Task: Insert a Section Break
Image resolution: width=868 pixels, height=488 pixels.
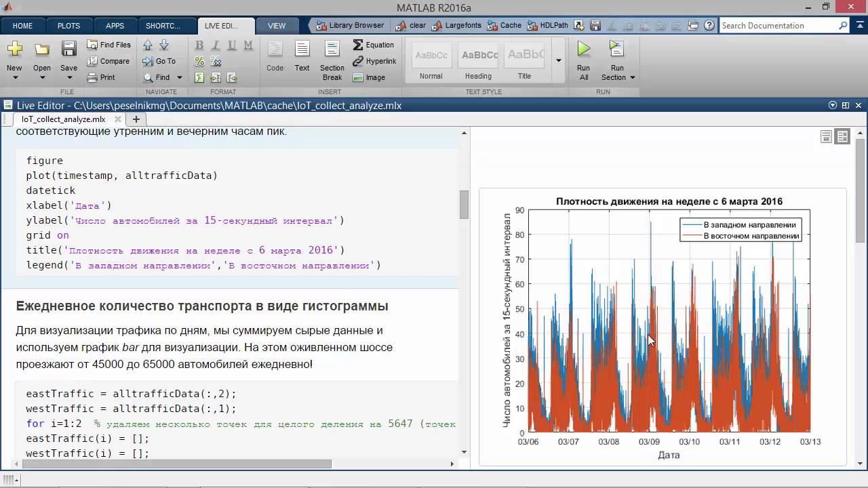Action: [x=332, y=61]
